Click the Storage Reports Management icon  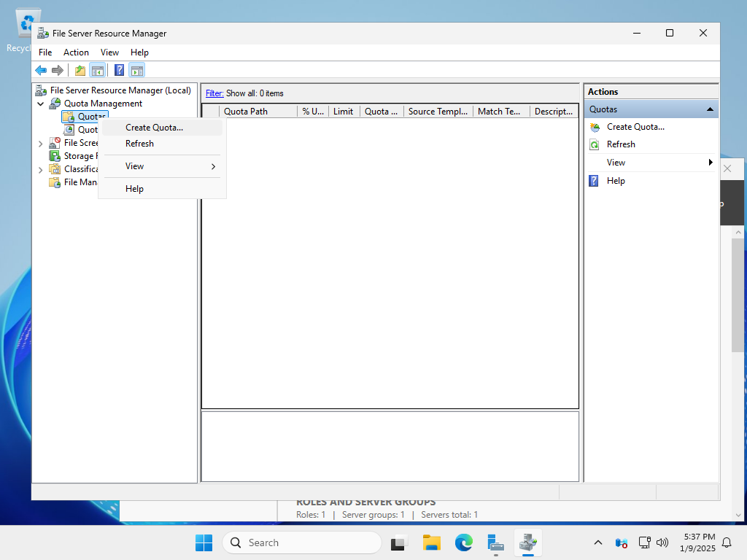click(55, 156)
